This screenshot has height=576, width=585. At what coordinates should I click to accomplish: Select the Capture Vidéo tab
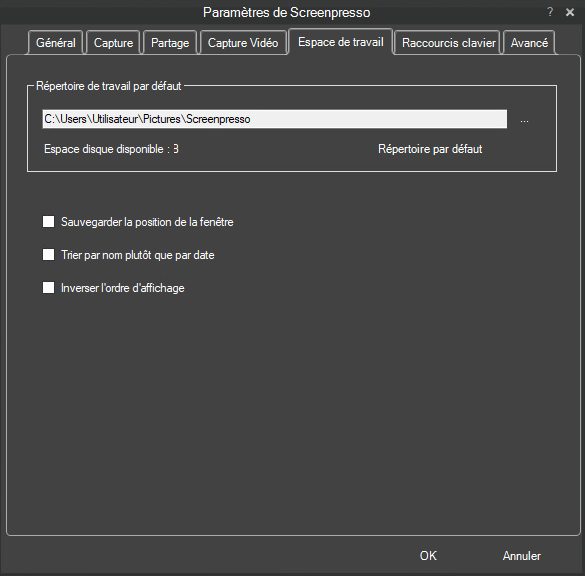(243, 43)
